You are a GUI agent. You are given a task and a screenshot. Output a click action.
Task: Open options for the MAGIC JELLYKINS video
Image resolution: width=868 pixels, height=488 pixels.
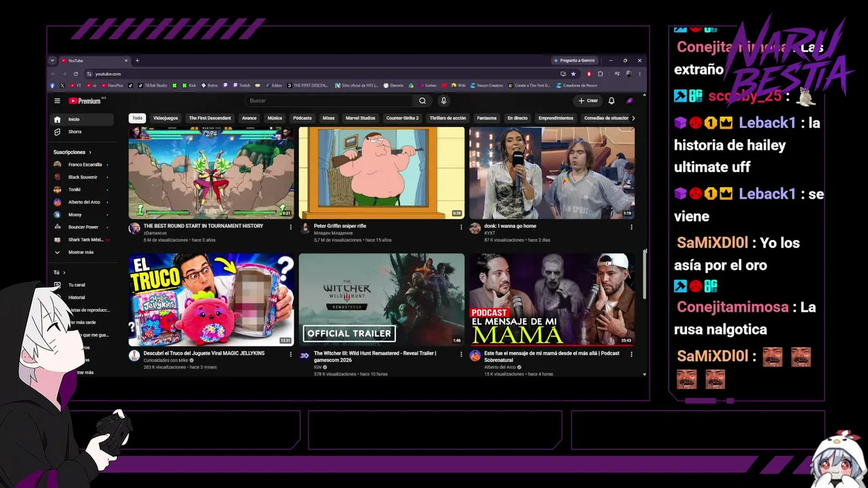291,354
